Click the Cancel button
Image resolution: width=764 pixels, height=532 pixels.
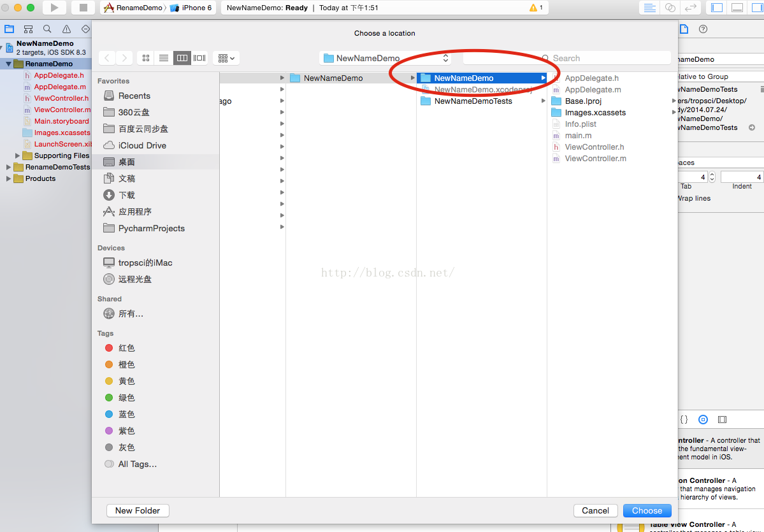pos(595,510)
